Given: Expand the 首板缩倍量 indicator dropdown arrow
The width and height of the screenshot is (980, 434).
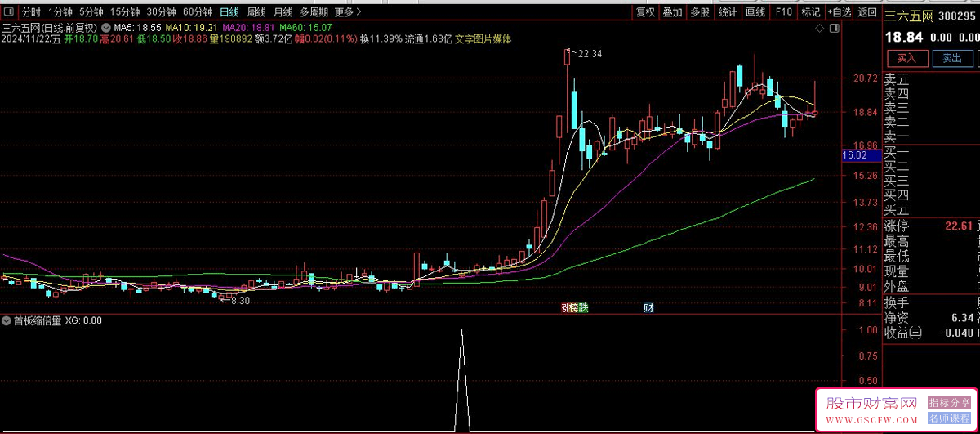Looking at the screenshot, I should point(7,320).
